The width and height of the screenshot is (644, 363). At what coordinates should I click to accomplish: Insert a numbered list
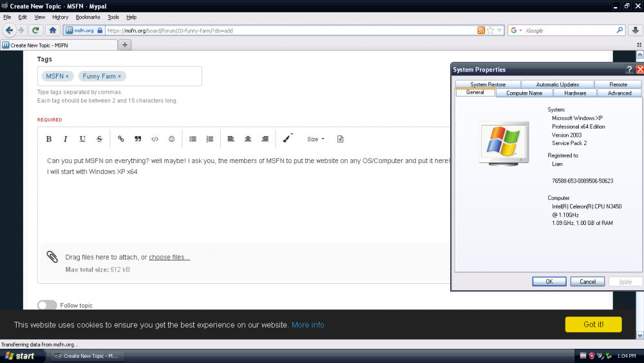(x=209, y=139)
